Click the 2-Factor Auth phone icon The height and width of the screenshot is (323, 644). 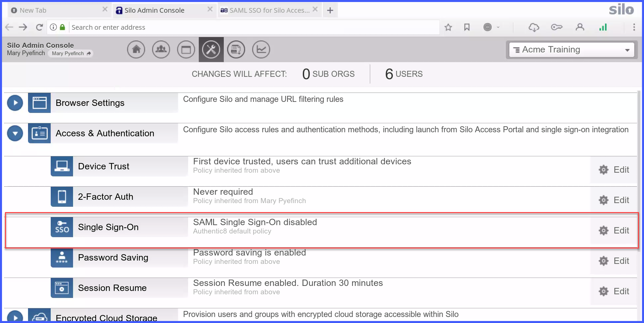click(x=62, y=197)
